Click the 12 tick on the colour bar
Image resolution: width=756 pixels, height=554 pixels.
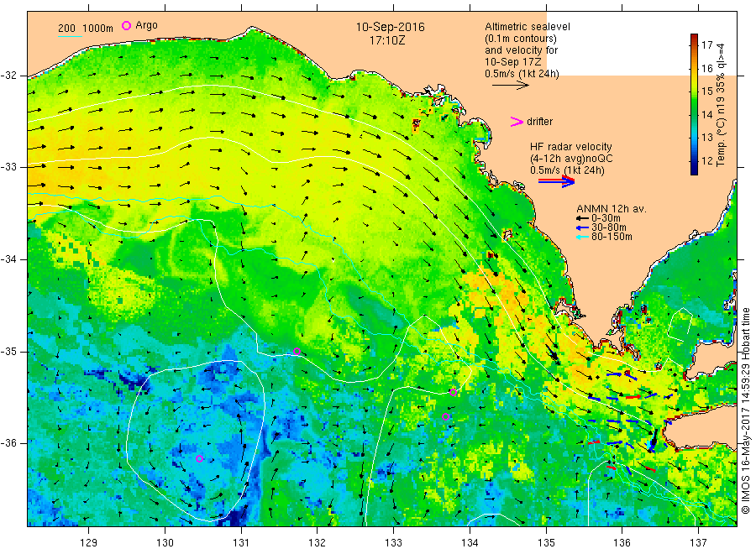click(706, 161)
